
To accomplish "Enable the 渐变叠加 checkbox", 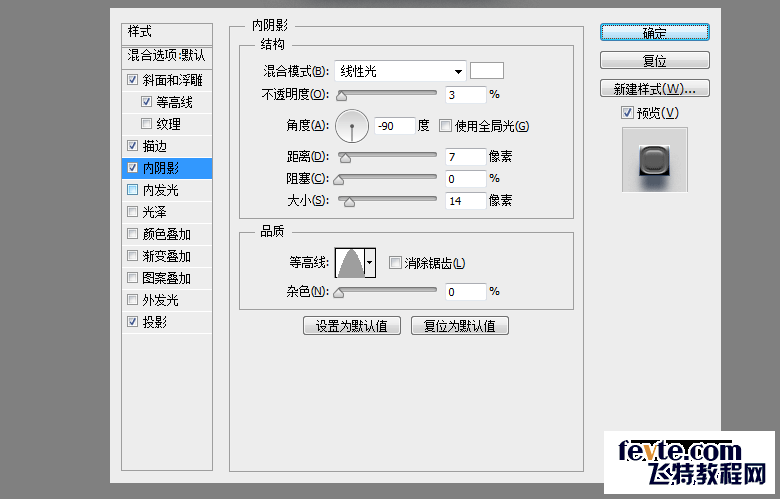I will pyautogui.click(x=132, y=256).
